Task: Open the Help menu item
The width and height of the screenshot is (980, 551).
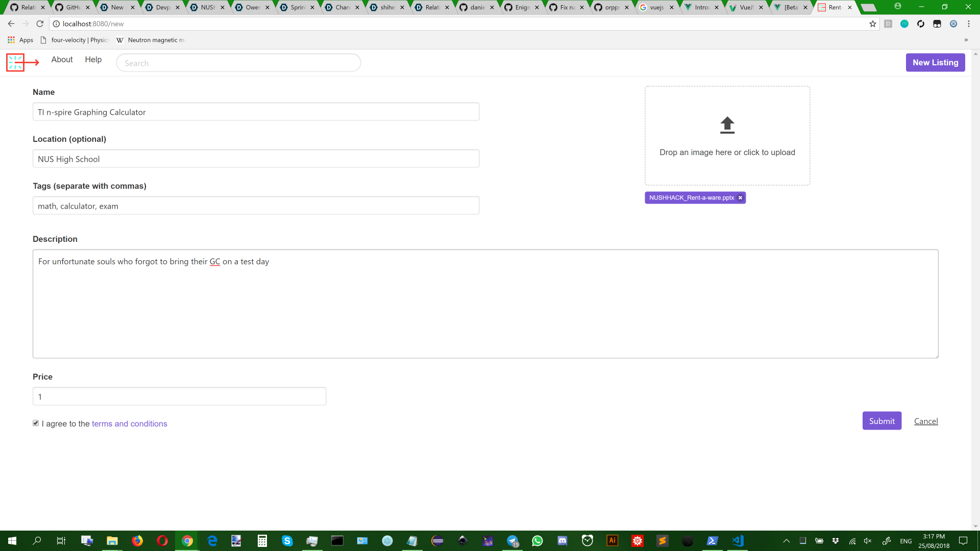Action: point(93,59)
